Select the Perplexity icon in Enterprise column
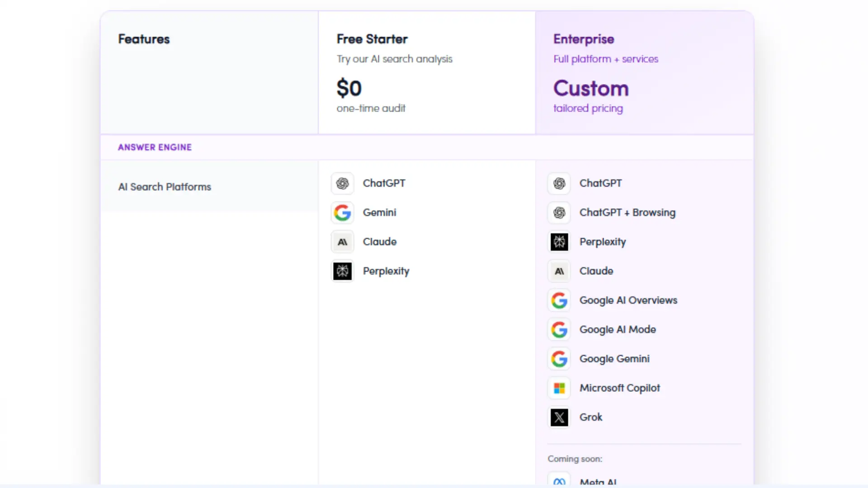The image size is (868, 488). (x=559, y=242)
